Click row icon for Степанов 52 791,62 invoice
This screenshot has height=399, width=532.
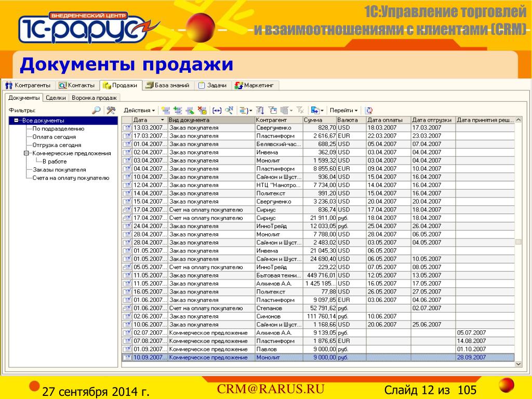pyautogui.click(x=127, y=308)
